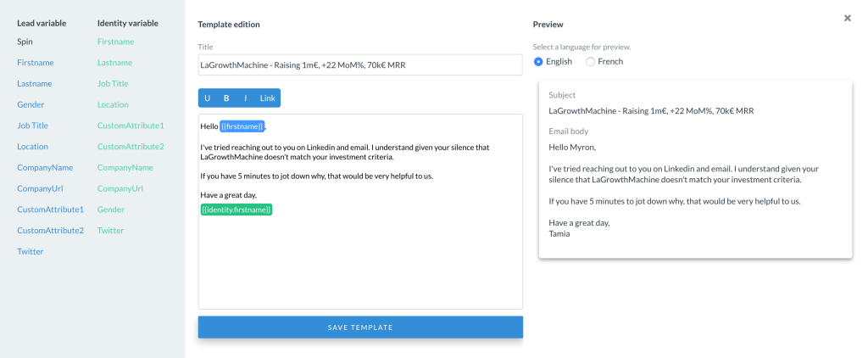
Task: Save the template
Action: [360, 327]
